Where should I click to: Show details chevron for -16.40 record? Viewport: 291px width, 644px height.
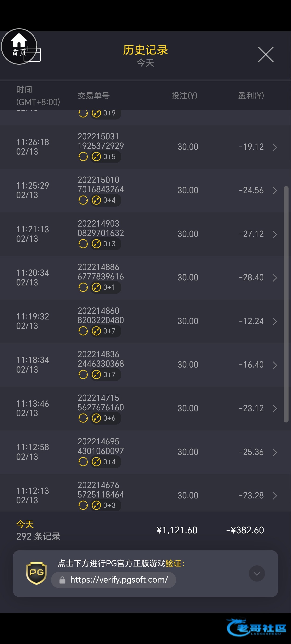[x=274, y=365]
